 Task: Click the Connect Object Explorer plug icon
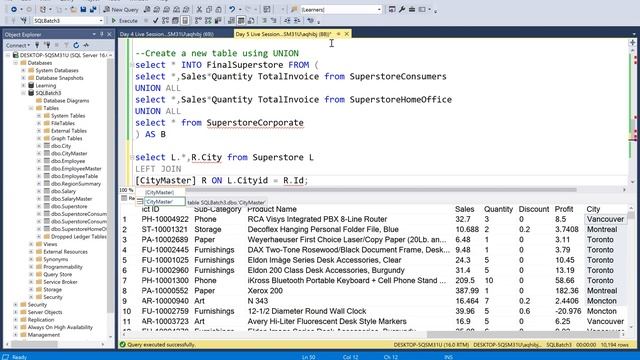(x=37, y=45)
